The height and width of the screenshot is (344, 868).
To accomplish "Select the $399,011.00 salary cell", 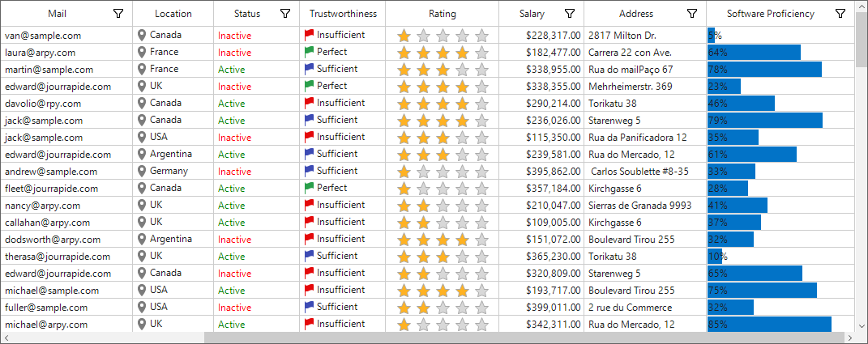I will (541, 308).
